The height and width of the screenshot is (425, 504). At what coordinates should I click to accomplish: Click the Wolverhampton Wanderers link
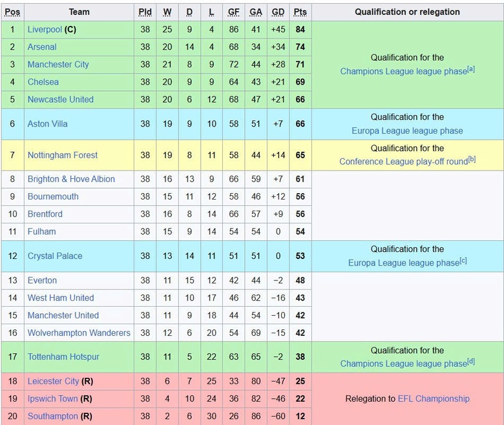click(x=79, y=333)
